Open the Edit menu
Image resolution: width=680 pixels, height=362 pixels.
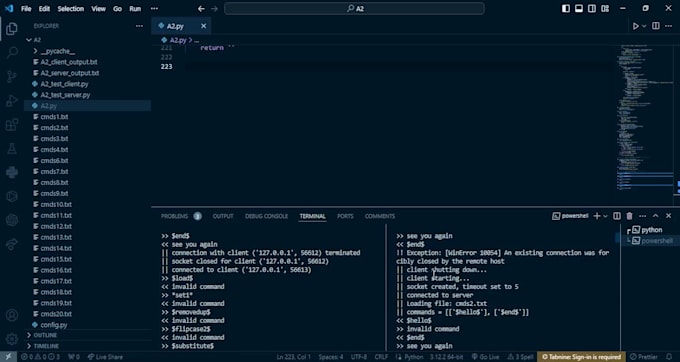(44, 9)
